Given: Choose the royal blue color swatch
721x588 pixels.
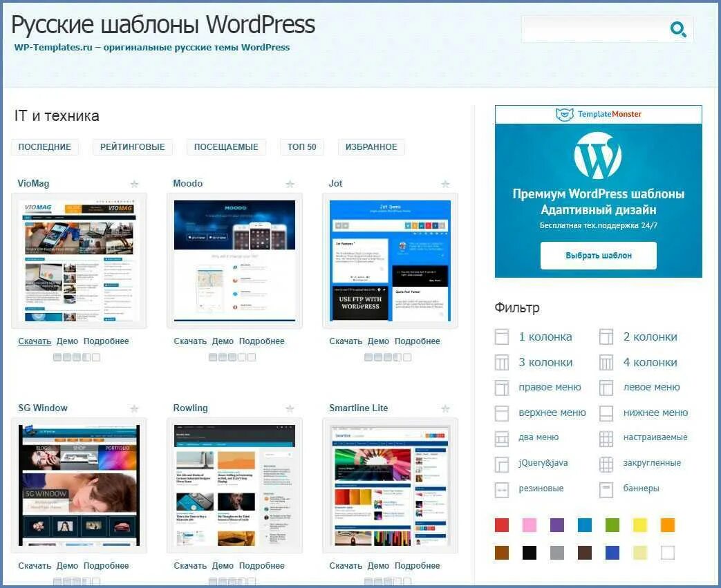Looking at the screenshot, I should point(612,553).
